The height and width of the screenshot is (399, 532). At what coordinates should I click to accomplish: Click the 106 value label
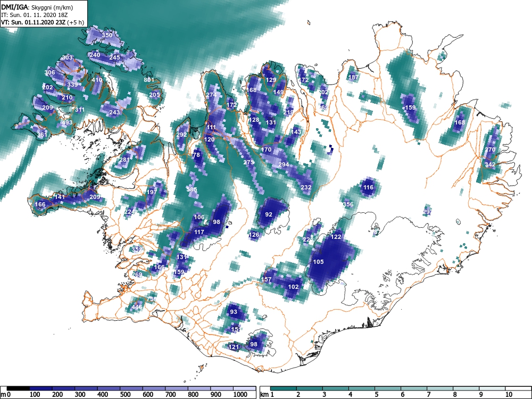click(199, 217)
